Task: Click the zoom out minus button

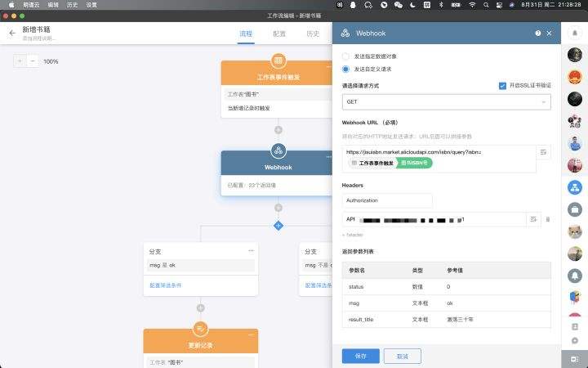Action: [33, 61]
